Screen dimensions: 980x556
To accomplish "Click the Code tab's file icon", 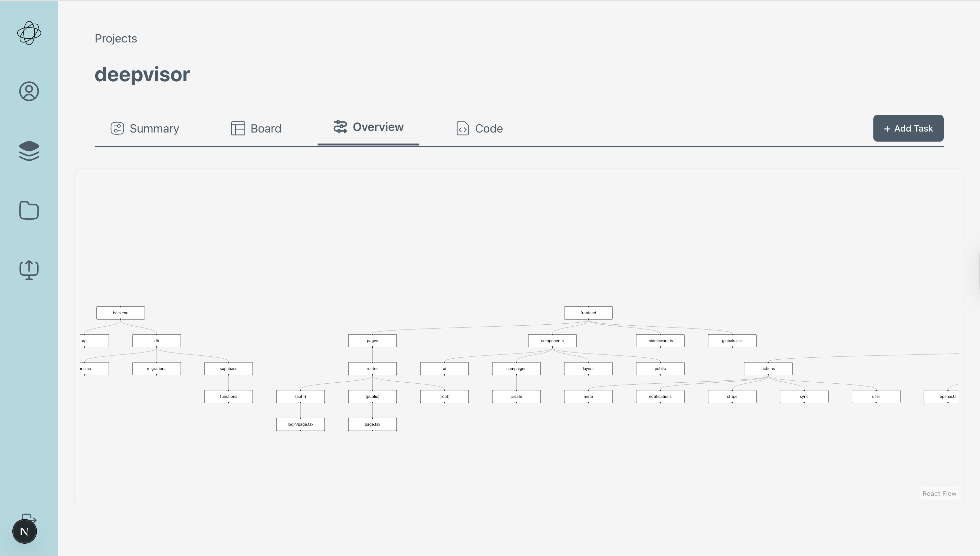I will [x=462, y=128].
